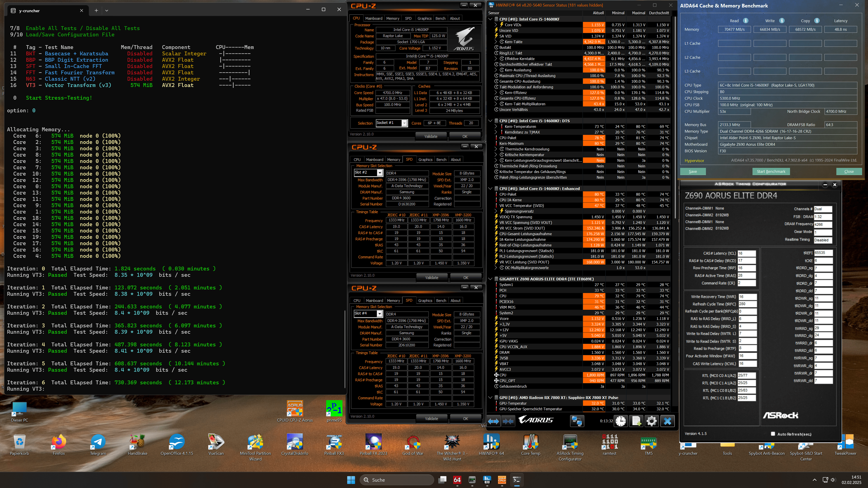
Task: Open Slot #2 memory slot dropdown
Action: pyautogui.click(x=380, y=173)
